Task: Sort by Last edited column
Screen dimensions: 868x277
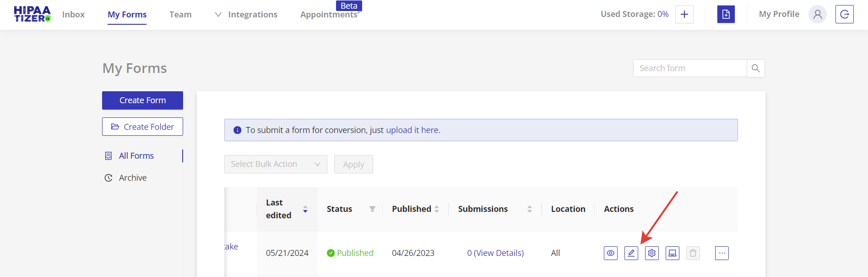Action: [x=305, y=209]
